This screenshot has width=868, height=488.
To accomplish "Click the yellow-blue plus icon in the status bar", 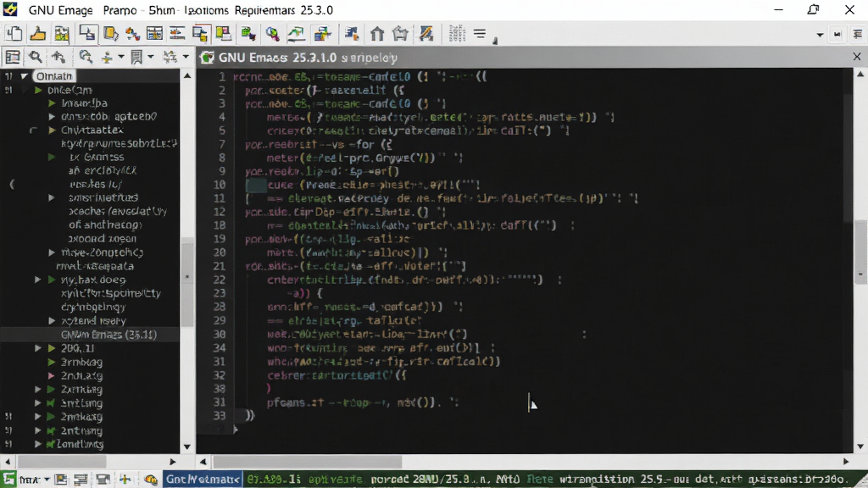I will point(125,480).
